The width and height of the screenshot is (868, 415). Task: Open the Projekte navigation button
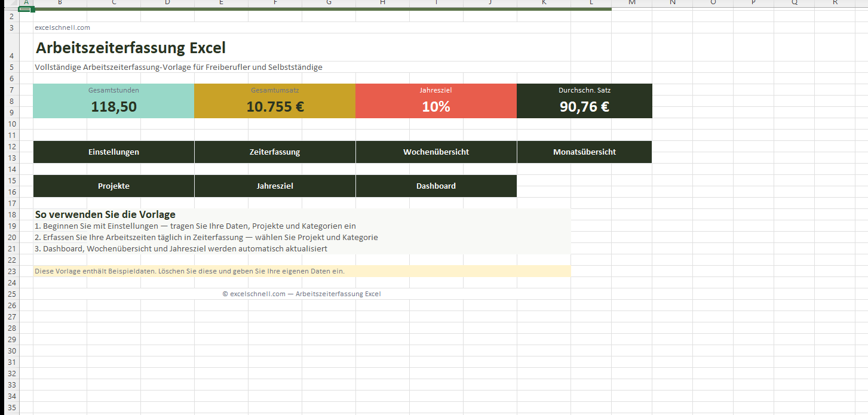114,186
